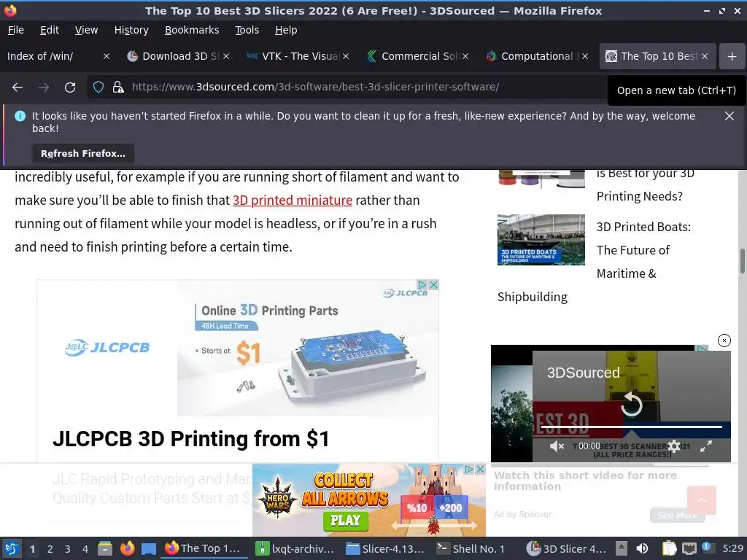Switch to Index of /win/ tab

pyautogui.click(x=52, y=56)
